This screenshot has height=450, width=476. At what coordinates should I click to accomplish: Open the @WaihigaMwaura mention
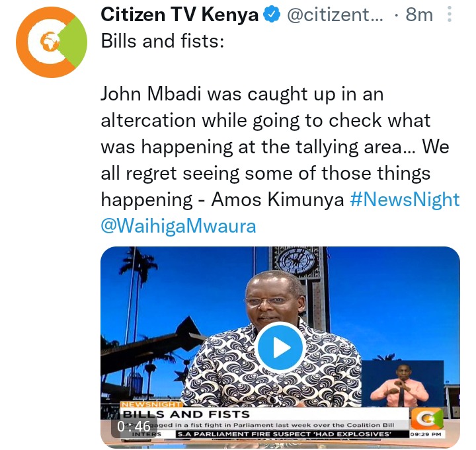tap(178, 227)
